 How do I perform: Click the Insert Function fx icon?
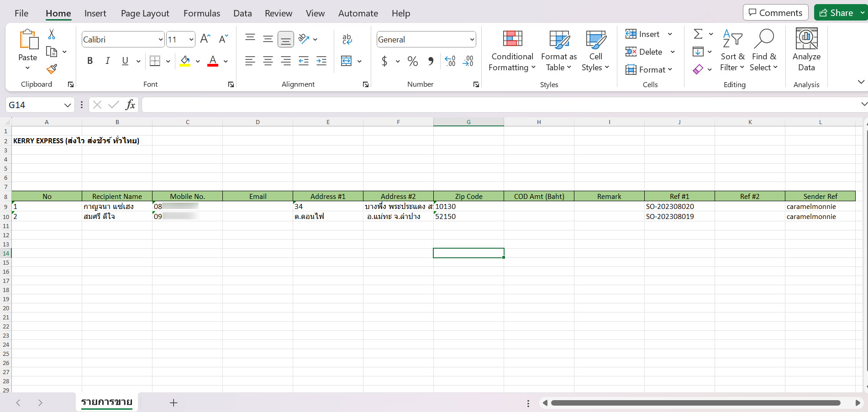click(130, 105)
